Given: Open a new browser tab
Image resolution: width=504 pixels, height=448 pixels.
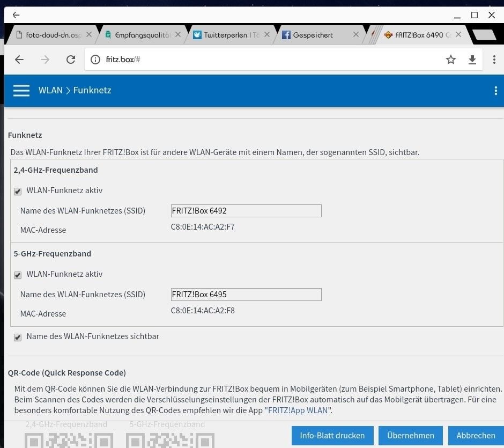Looking at the screenshot, I should click(484, 35).
